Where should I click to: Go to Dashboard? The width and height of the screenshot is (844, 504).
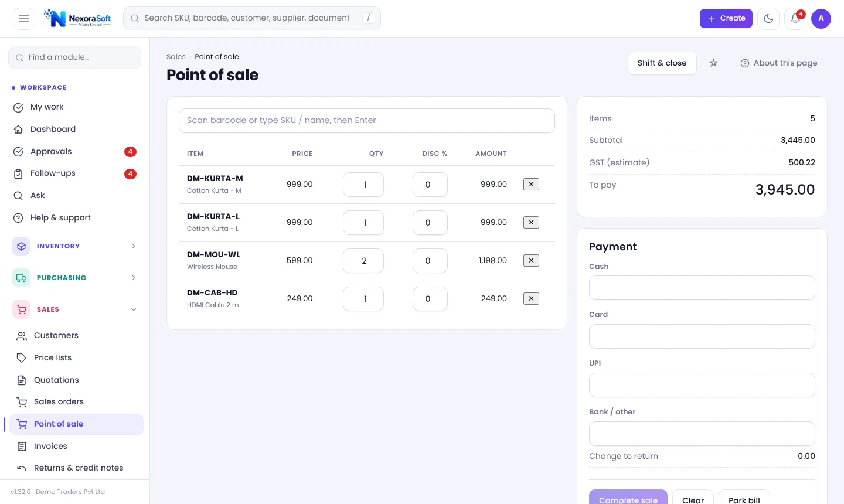pyautogui.click(x=74, y=130)
